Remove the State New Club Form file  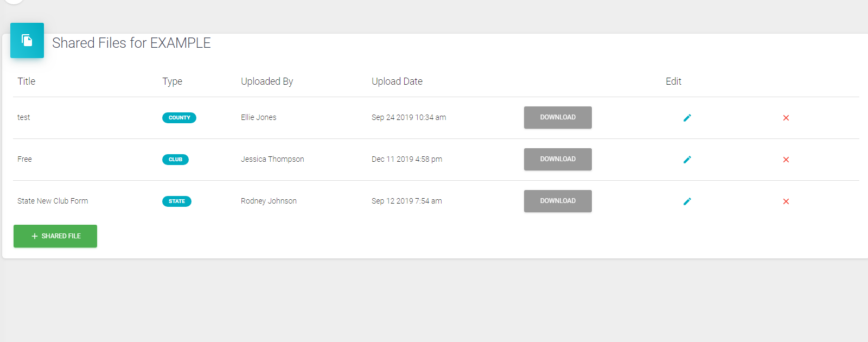pos(786,201)
